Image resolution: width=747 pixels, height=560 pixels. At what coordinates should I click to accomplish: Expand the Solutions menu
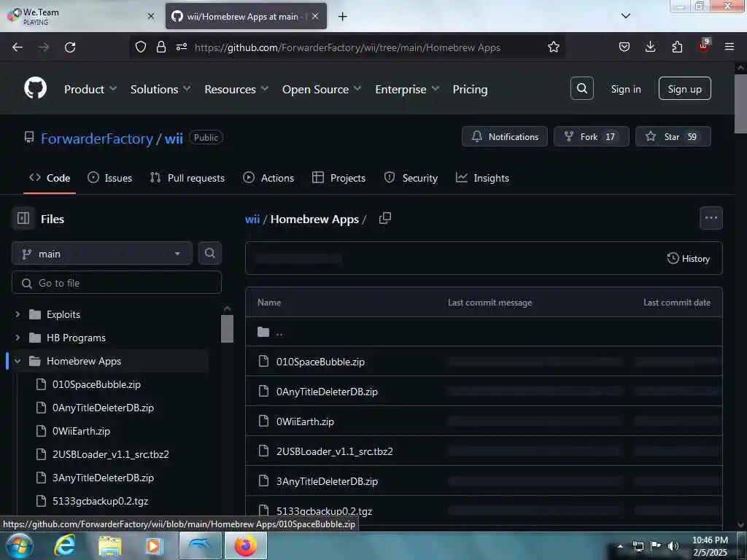(160, 89)
